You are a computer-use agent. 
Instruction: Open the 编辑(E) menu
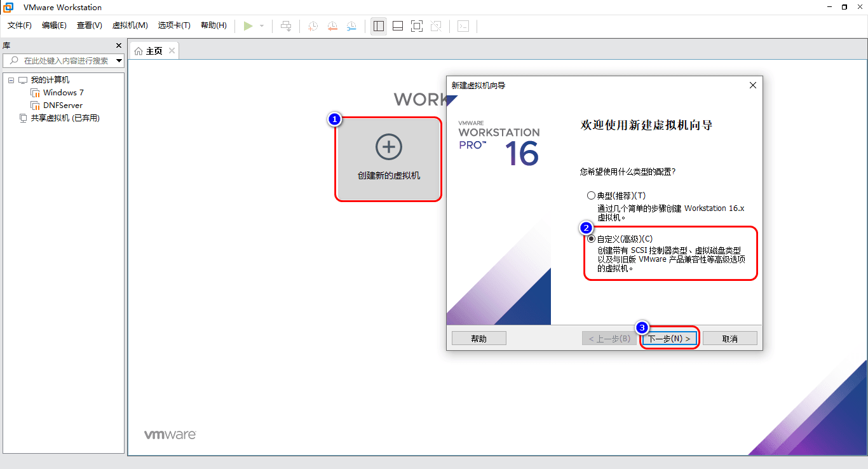54,25
